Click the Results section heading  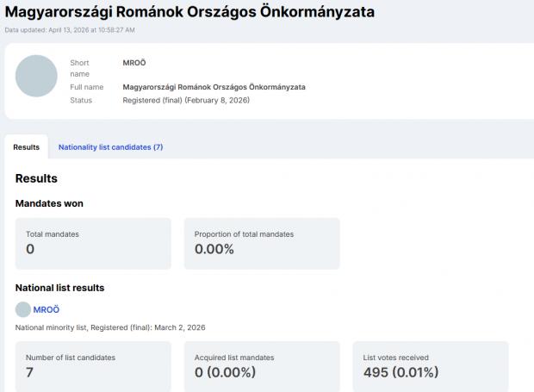(x=36, y=179)
